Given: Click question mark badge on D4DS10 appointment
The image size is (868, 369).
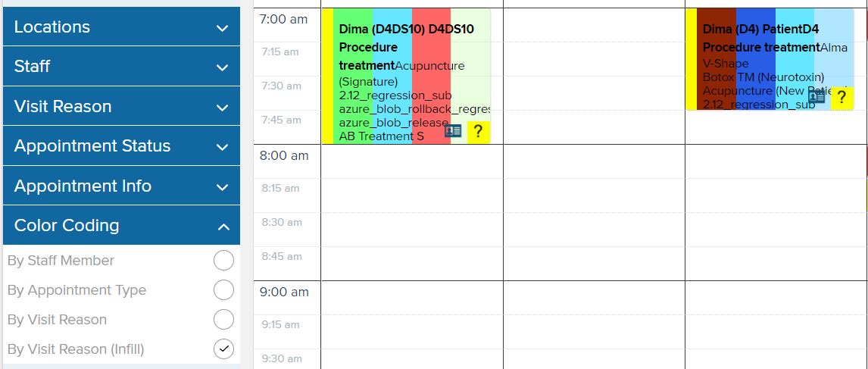Looking at the screenshot, I should (479, 132).
